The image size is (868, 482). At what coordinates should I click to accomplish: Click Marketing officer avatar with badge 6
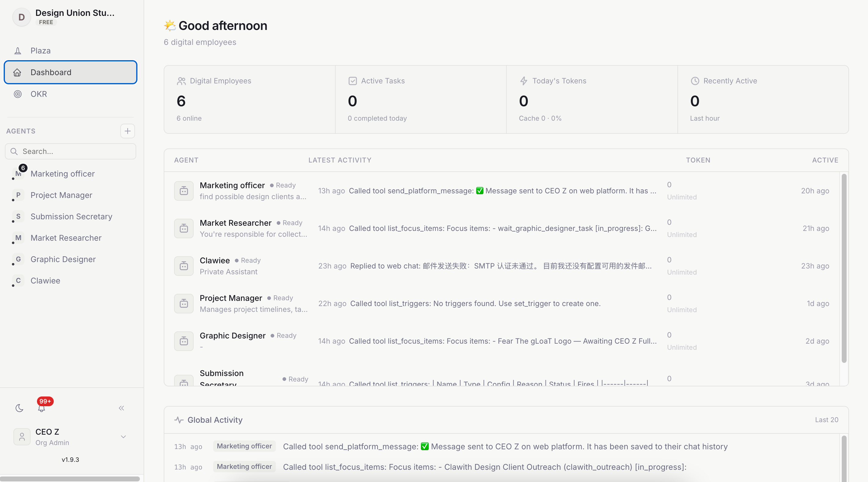(x=19, y=173)
